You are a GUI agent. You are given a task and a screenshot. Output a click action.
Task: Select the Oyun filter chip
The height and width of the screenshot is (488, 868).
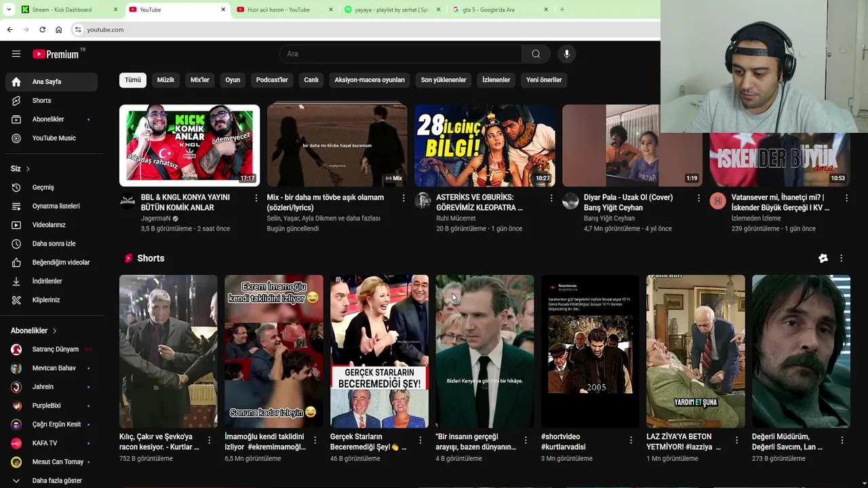(233, 80)
